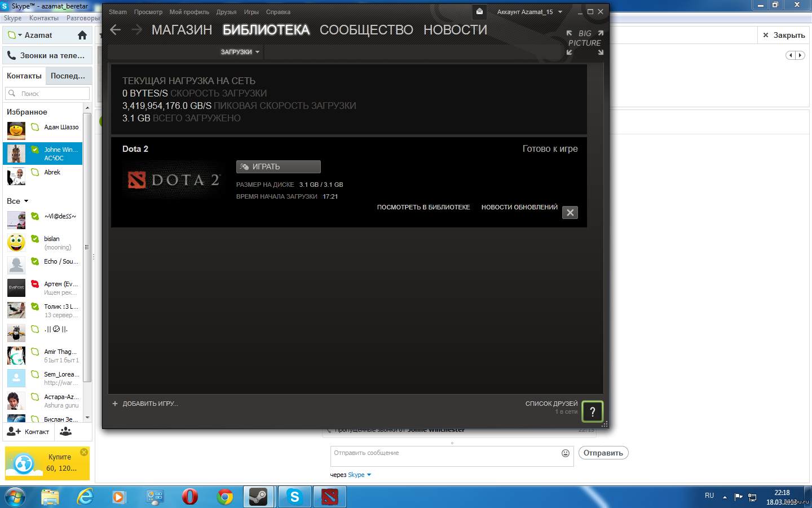Close the Skype ad banner
812x508 pixels.
coord(84,452)
